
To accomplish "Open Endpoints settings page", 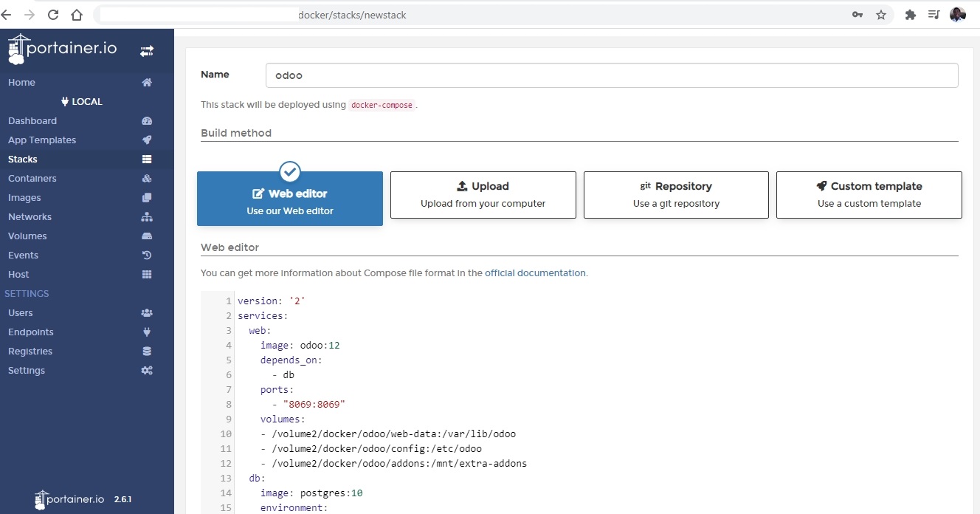I will coord(31,332).
